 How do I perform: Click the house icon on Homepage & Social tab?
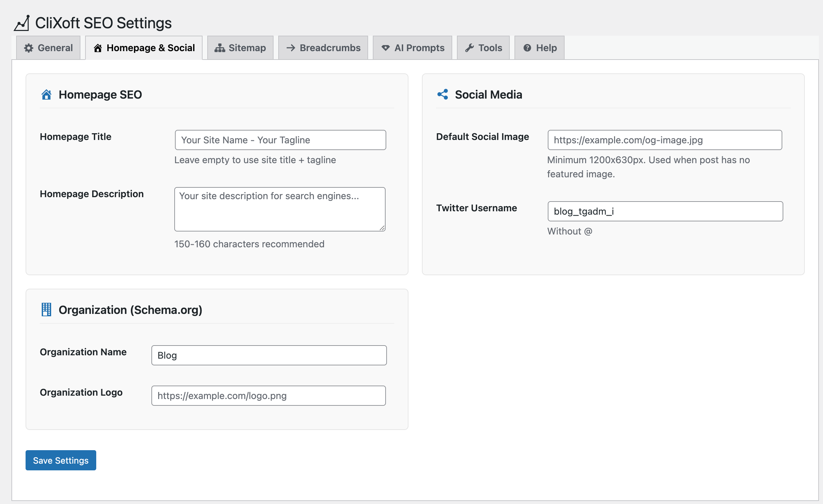click(98, 48)
